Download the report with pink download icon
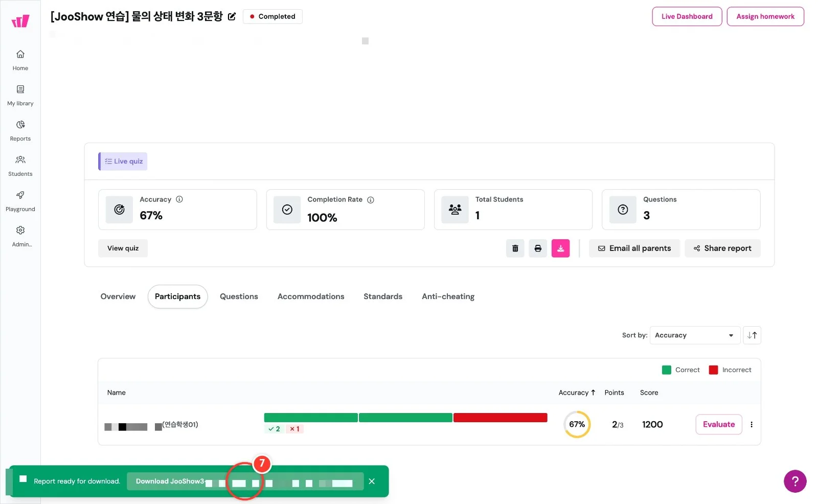Screen dimensions: 818x504 (x=560, y=248)
